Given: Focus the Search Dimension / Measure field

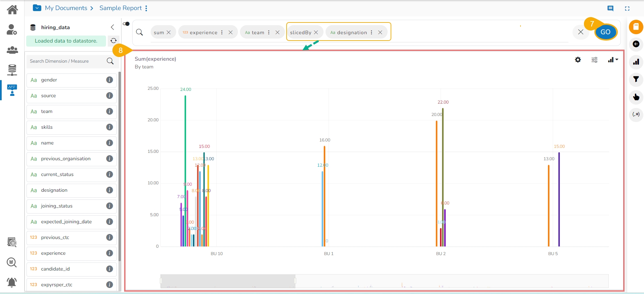Looking at the screenshot, I should pos(66,61).
